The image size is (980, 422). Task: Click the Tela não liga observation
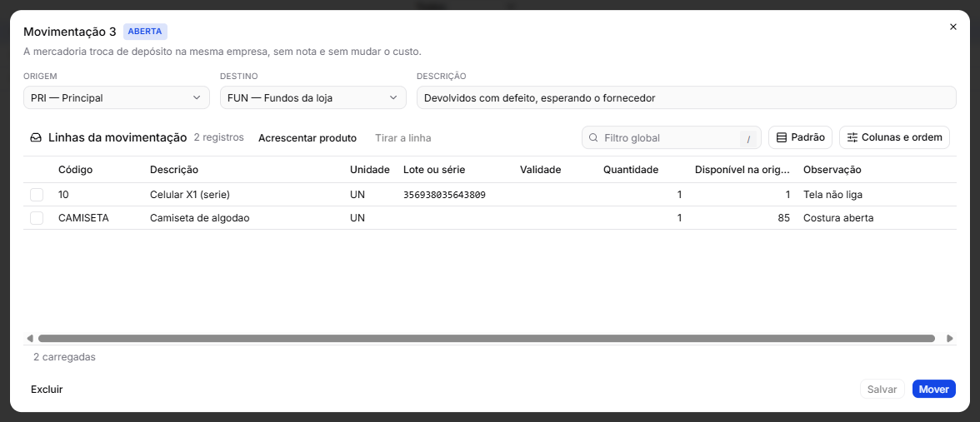(832, 195)
